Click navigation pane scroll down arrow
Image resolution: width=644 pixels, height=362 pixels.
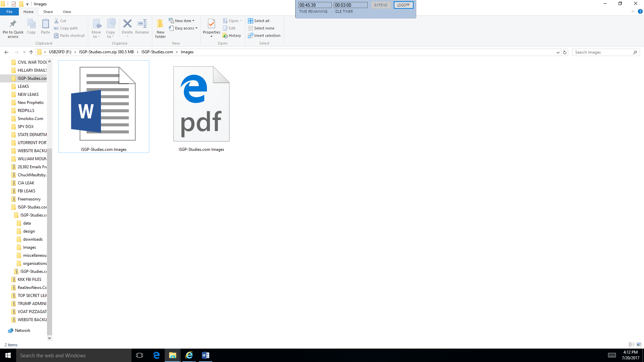pos(49,338)
